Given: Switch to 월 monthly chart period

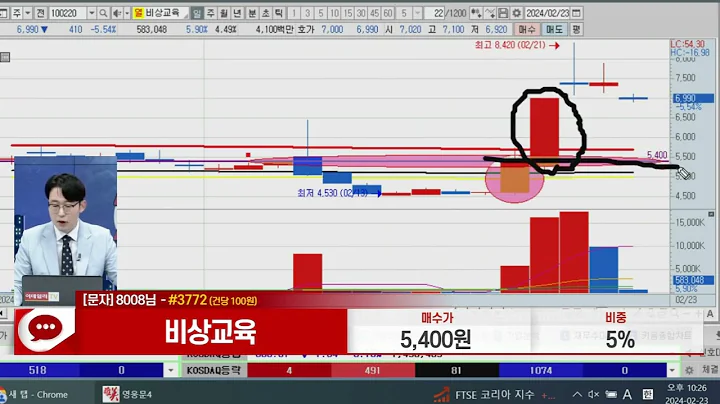Looking at the screenshot, I should pos(224,13).
